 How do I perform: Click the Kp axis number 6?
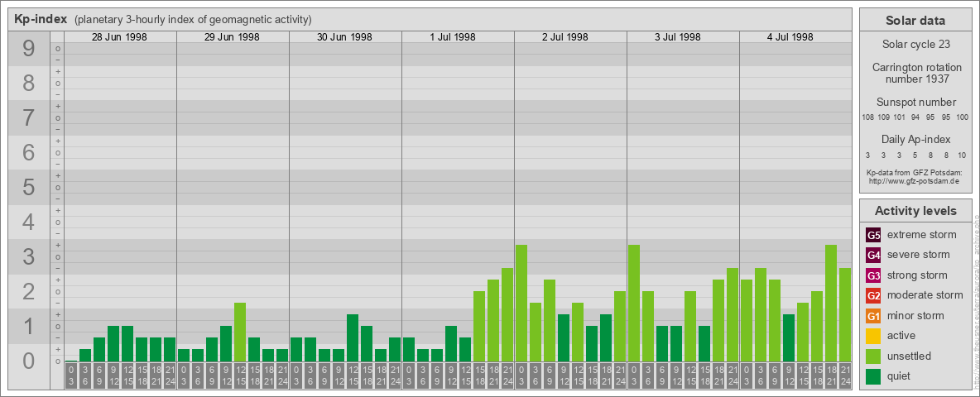[x=29, y=152]
